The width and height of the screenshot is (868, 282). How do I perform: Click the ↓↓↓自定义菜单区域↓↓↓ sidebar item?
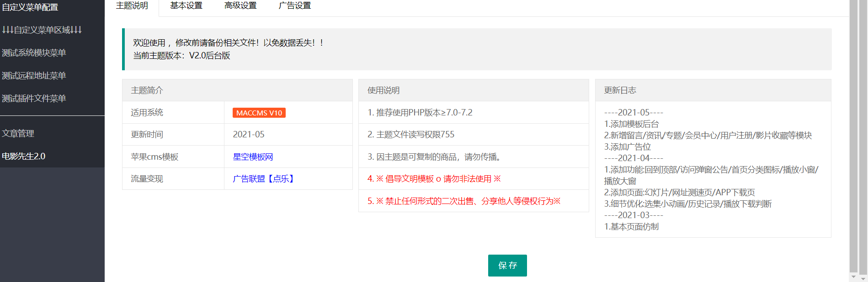tap(42, 30)
